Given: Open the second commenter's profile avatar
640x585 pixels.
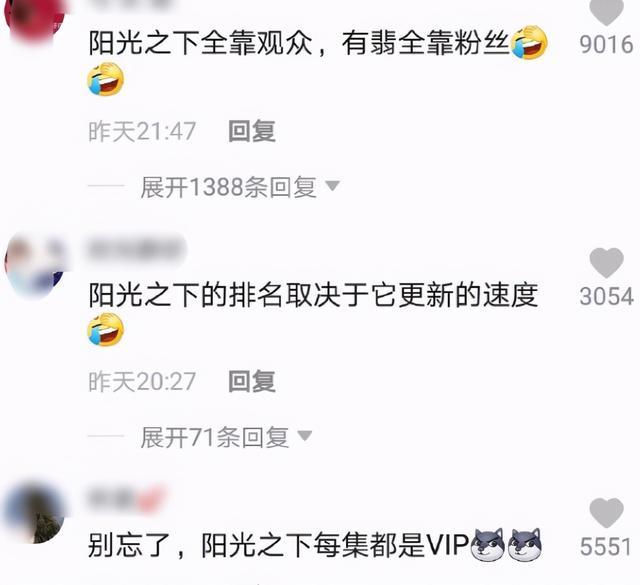Looking at the screenshot, I should [35, 265].
